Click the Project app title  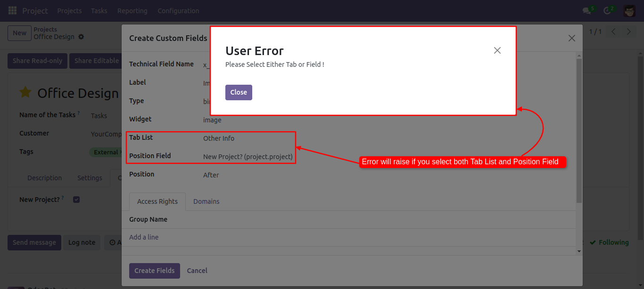(35, 10)
